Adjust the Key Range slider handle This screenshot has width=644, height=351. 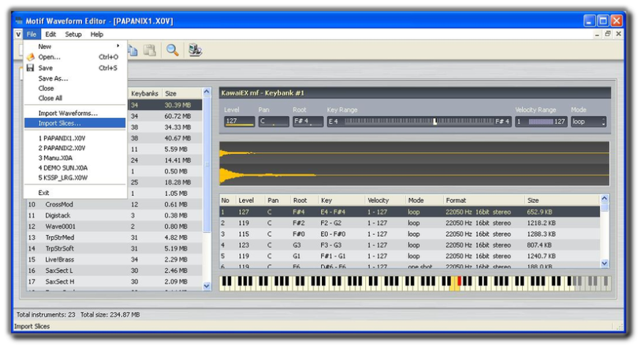coord(435,122)
